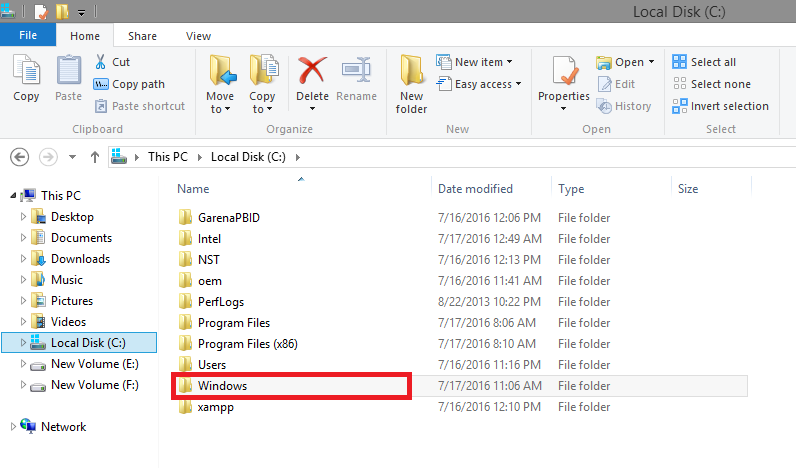Click quick access New folder icon in title bar
Screen dimensions: 796x468
point(62,11)
